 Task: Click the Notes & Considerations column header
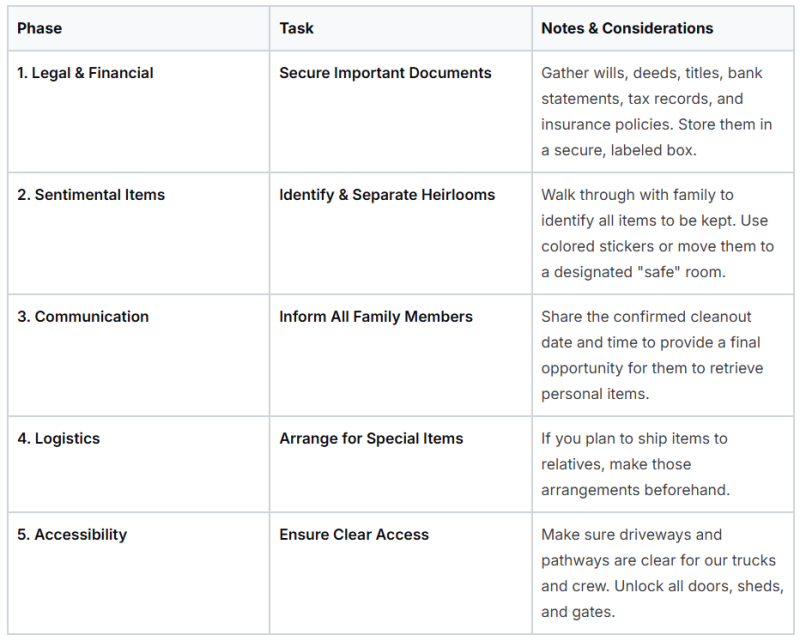[627, 28]
